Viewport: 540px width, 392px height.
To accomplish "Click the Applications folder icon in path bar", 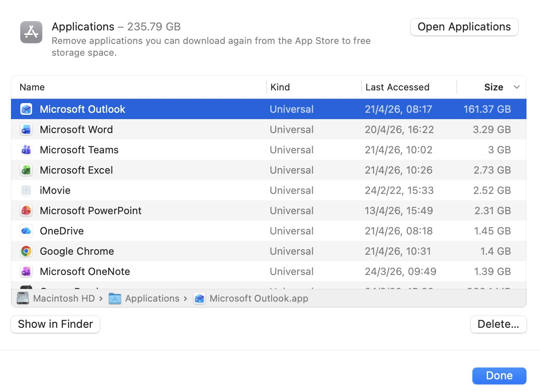I will click(115, 298).
